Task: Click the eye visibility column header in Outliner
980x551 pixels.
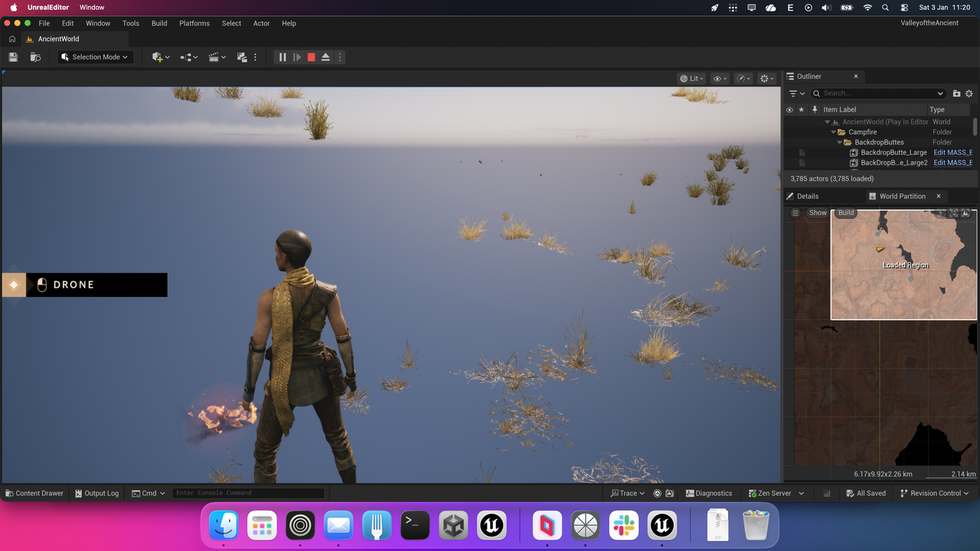Action: pos(789,109)
